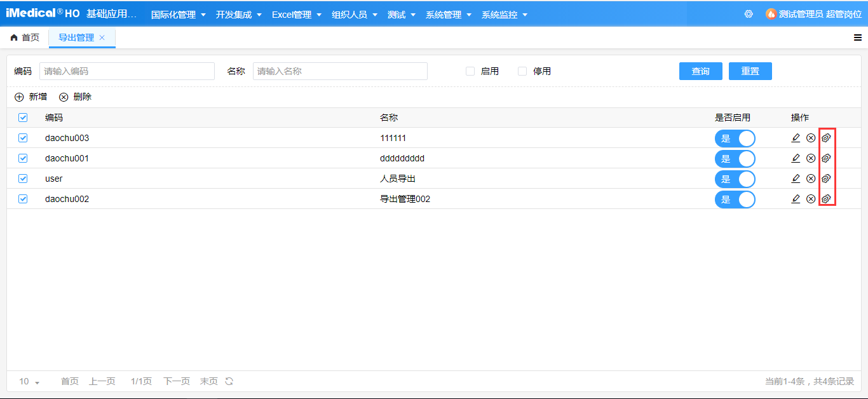Click the 名称 input field
This screenshot has width=868, height=399.
(340, 71)
